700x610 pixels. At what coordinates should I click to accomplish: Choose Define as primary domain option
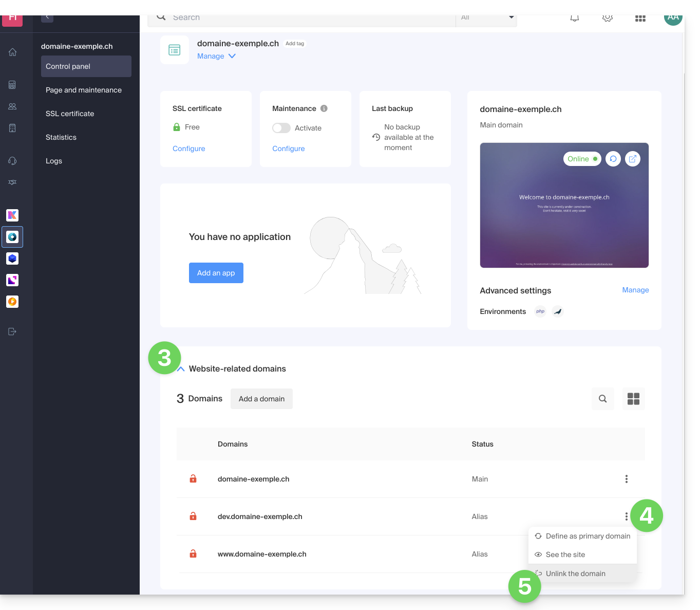click(x=588, y=536)
